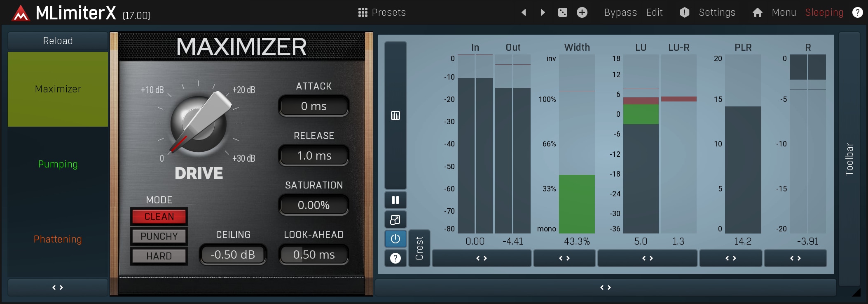Expand the arrows below the PLR meter
The image size is (868, 304).
point(730,258)
